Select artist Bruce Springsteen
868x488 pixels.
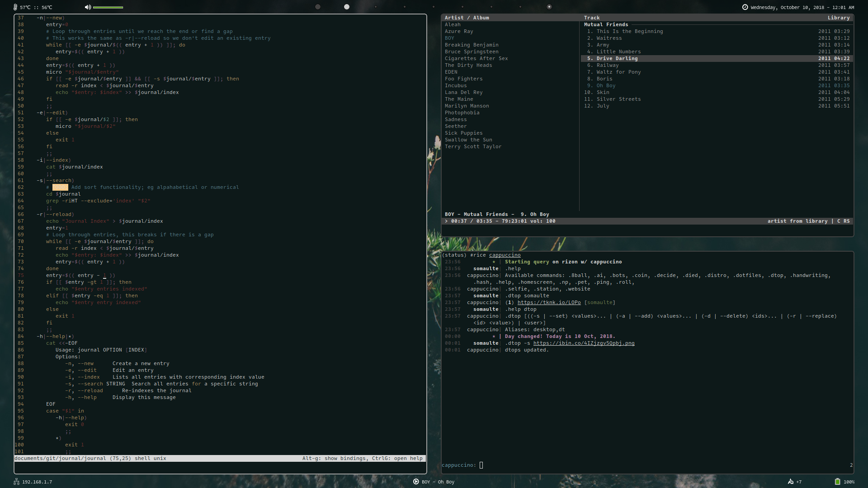[472, 52]
